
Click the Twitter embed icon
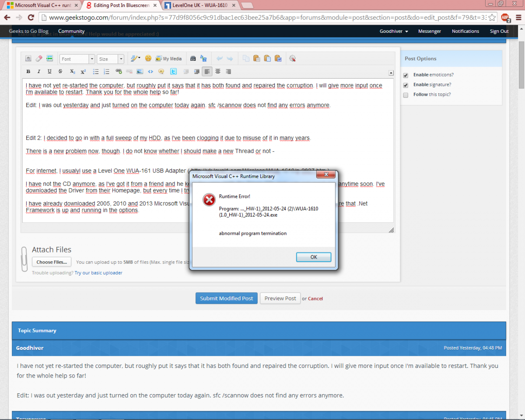click(x=173, y=71)
